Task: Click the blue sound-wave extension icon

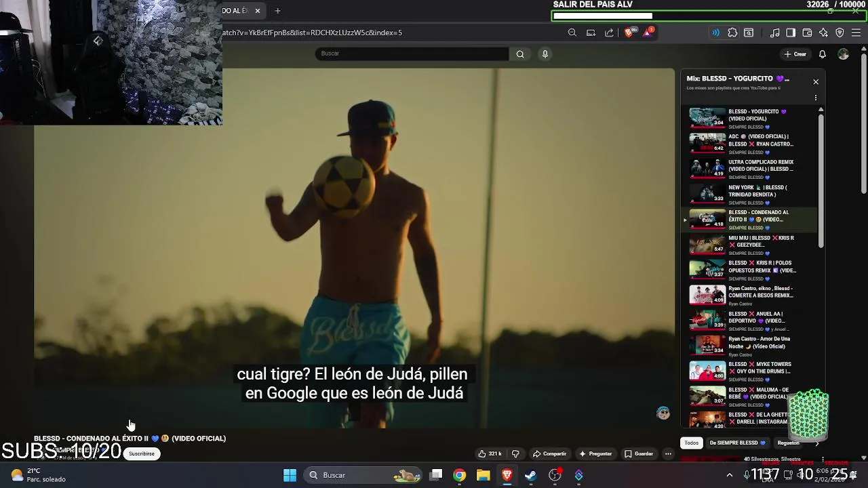Action: click(715, 33)
